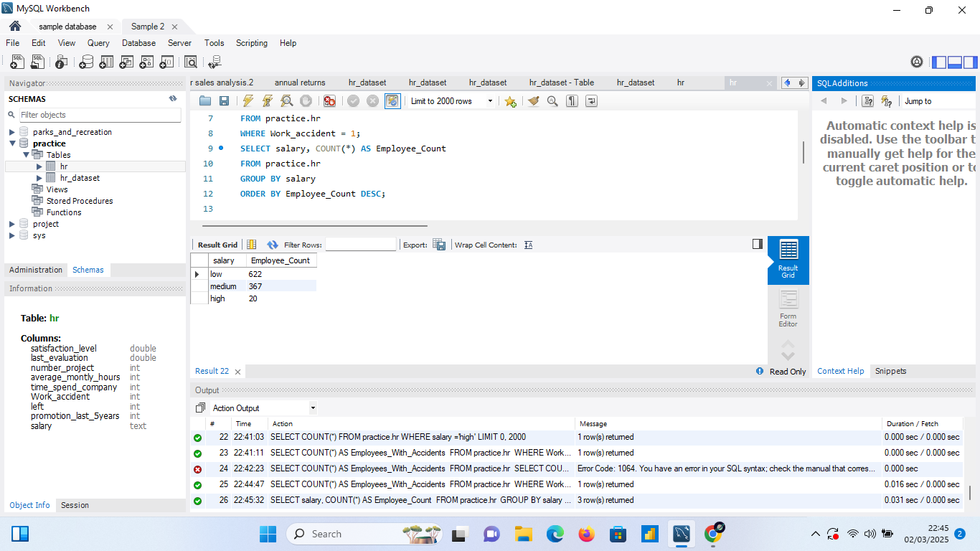Stop query execution hand icon
The image size is (980, 551).
[x=306, y=101]
